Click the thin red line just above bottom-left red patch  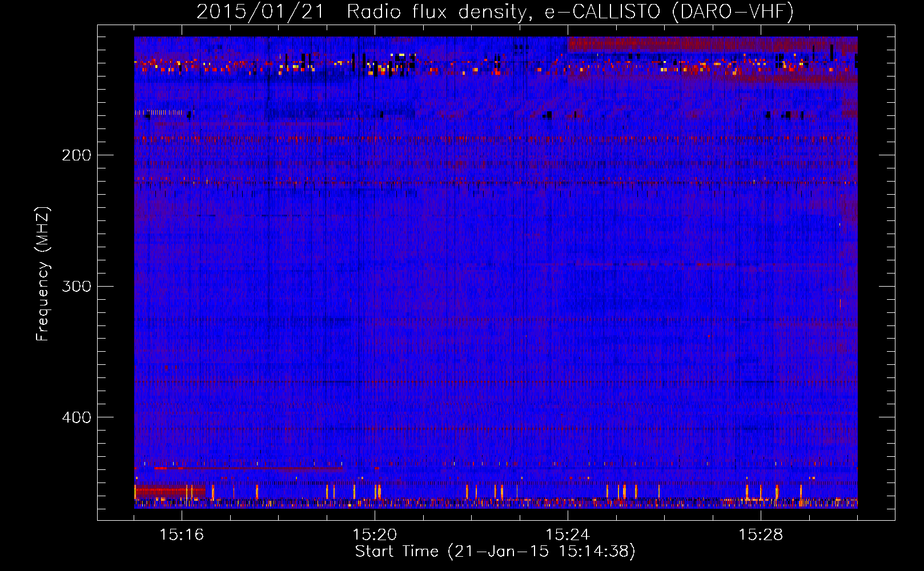point(246,468)
